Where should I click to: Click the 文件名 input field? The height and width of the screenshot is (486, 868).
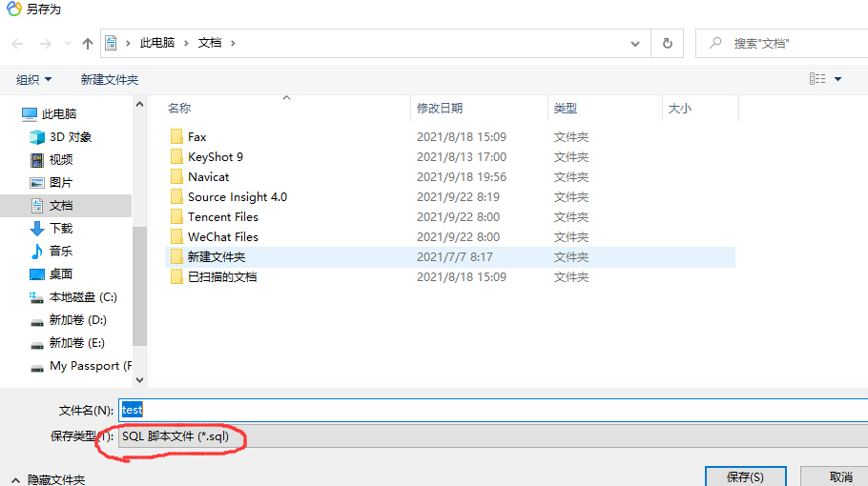pos(493,410)
